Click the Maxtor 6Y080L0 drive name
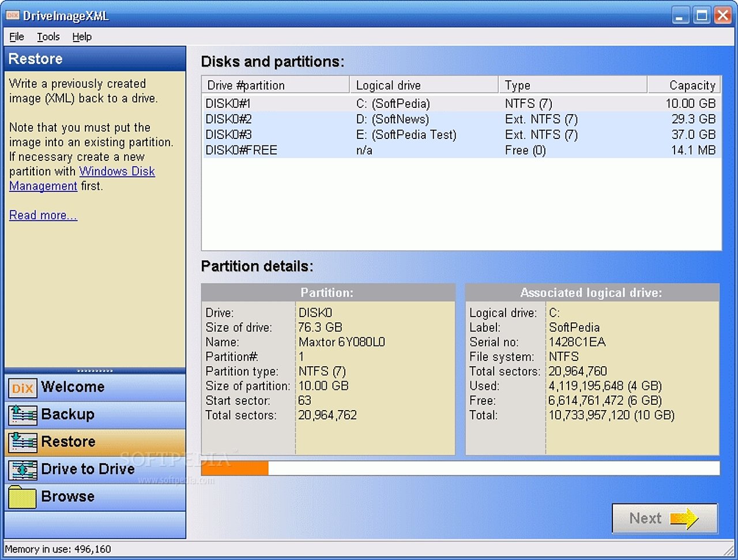The width and height of the screenshot is (738, 560). (342, 342)
